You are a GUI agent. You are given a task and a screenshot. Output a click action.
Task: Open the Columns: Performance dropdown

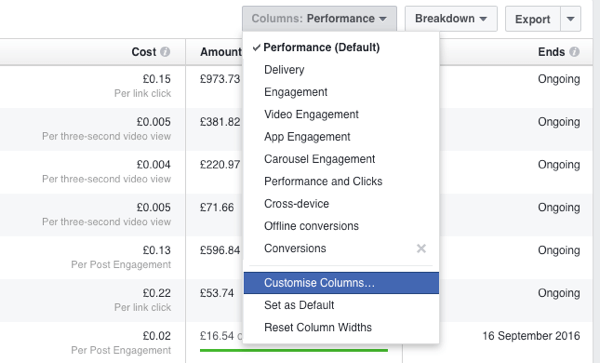tap(319, 19)
